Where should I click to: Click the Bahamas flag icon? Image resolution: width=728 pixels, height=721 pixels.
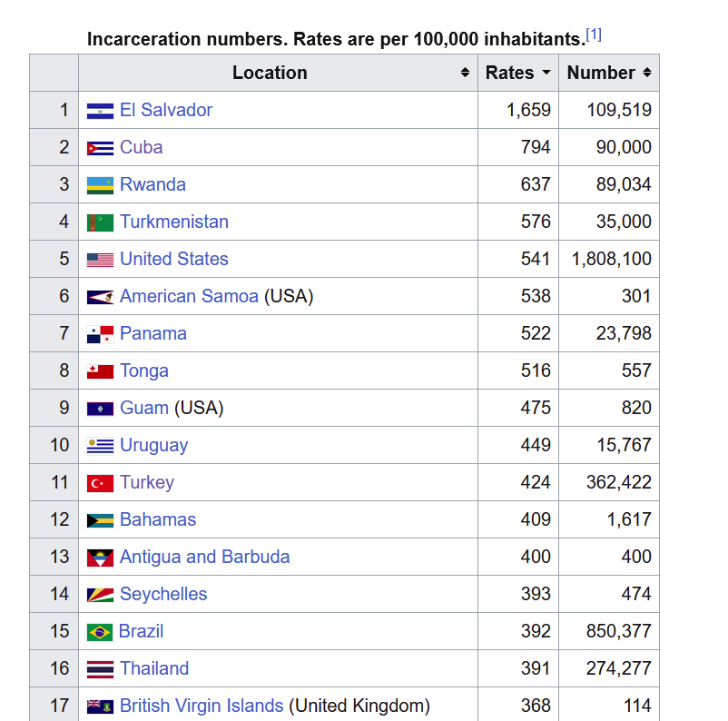pyautogui.click(x=100, y=520)
